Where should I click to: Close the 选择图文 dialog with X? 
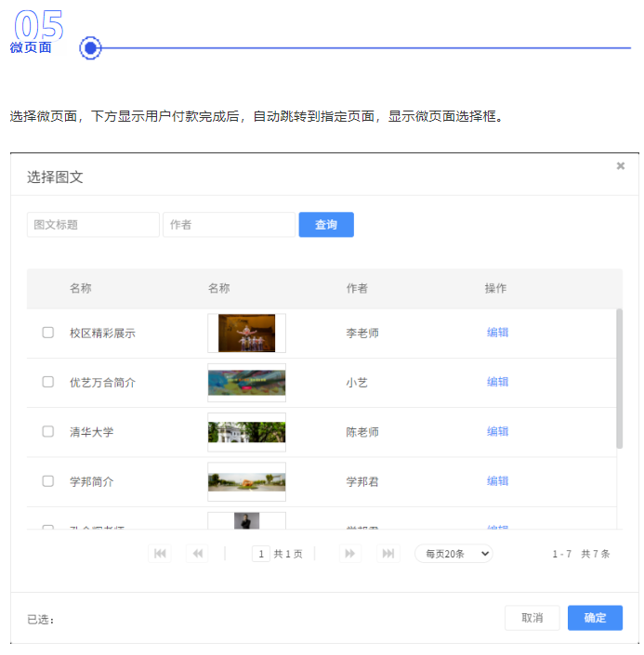pos(621,166)
